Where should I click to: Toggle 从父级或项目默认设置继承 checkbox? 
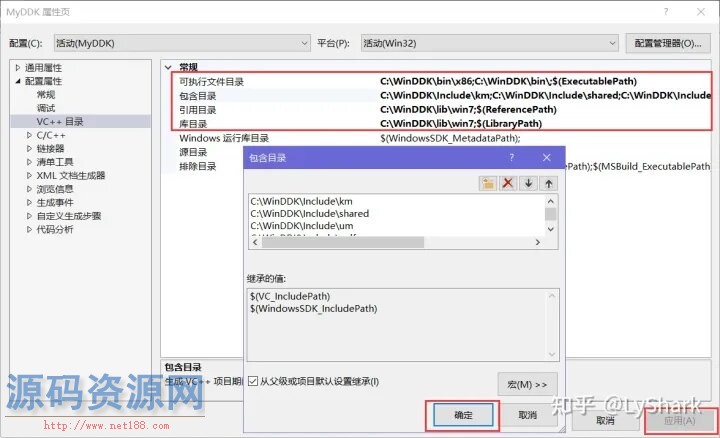coord(252,381)
